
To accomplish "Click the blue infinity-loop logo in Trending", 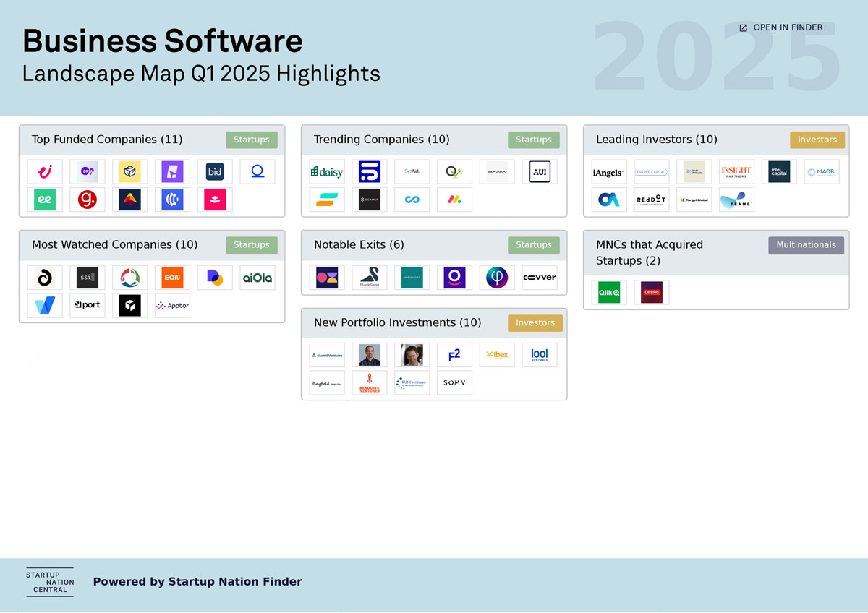I will tap(412, 200).
